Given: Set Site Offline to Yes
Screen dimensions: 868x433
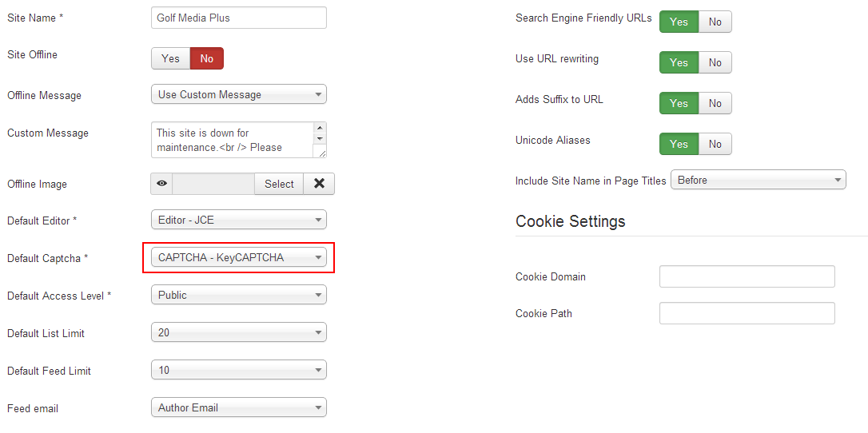Looking at the screenshot, I should 170,58.
